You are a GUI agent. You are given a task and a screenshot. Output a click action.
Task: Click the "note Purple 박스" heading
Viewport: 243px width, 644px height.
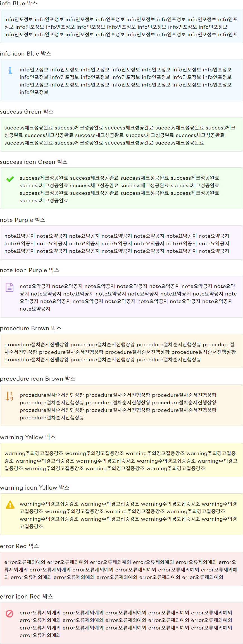click(23, 220)
